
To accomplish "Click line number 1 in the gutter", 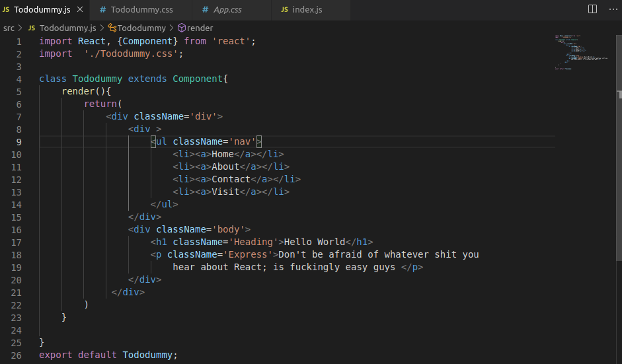I will pos(19,42).
